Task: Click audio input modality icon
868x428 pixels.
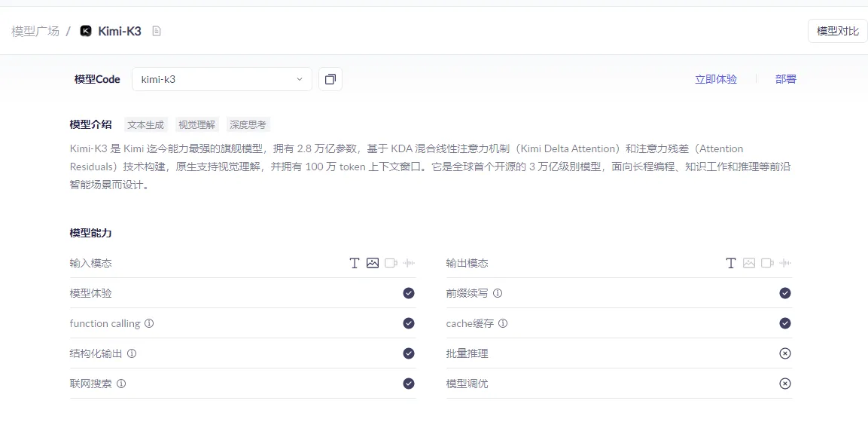Action: 409,263
